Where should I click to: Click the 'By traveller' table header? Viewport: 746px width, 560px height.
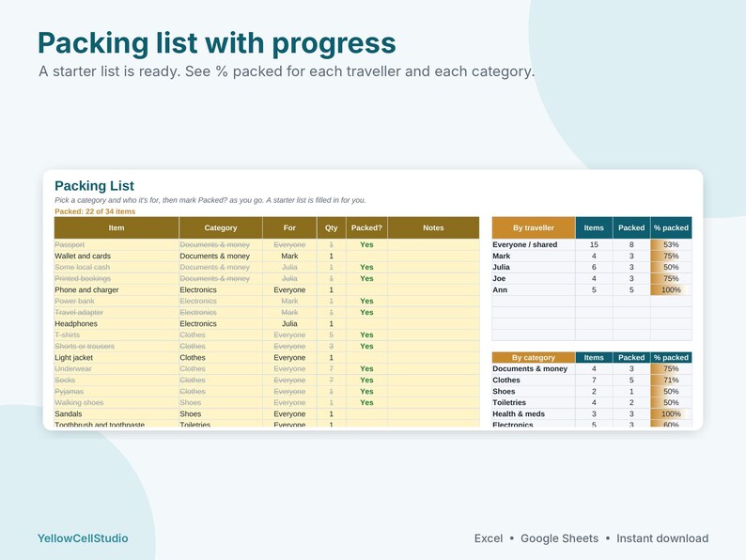534,228
